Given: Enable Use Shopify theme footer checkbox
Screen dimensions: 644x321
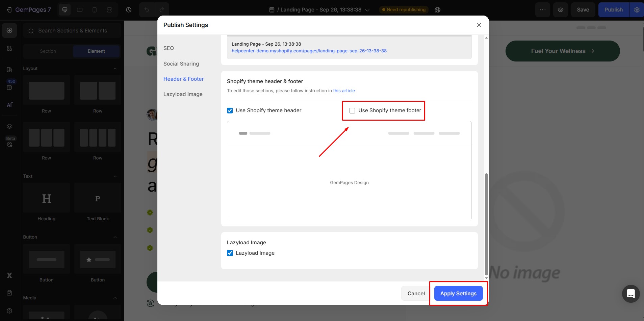Looking at the screenshot, I should (x=352, y=110).
